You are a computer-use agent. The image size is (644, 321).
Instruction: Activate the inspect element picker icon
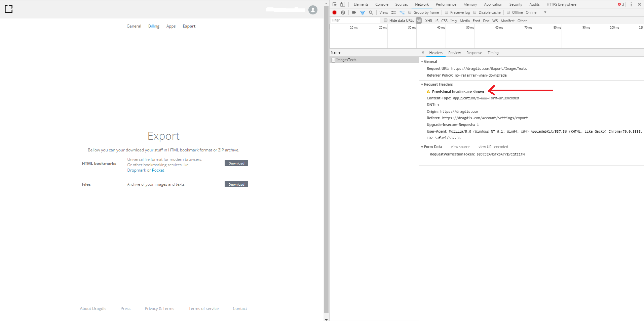(x=335, y=4)
